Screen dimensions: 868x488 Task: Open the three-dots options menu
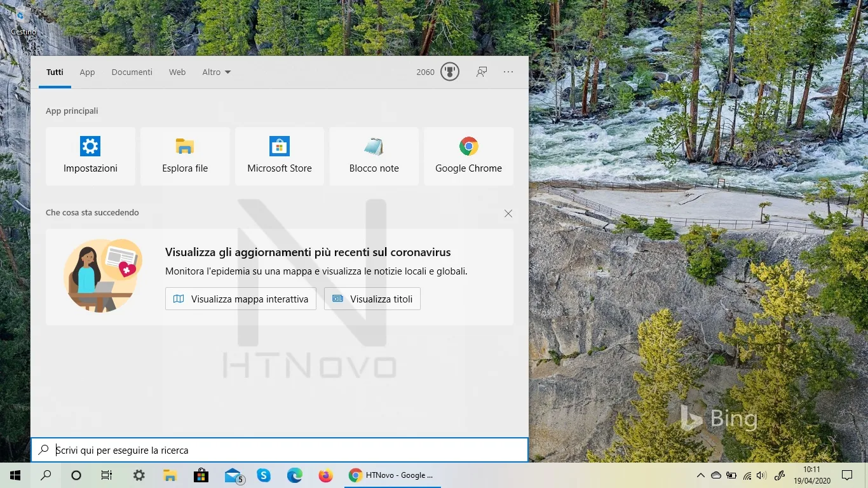coord(508,72)
